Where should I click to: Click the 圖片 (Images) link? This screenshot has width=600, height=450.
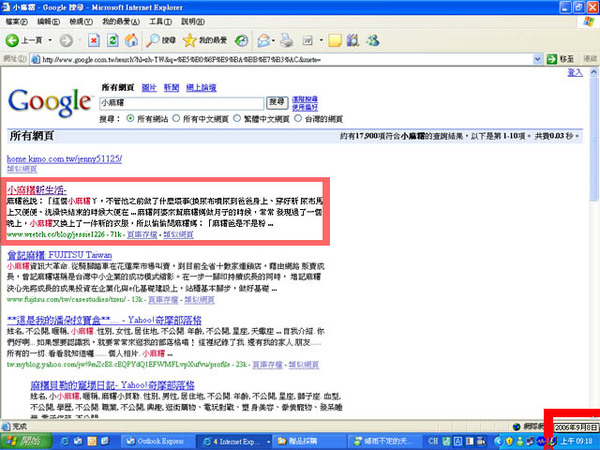pyautogui.click(x=149, y=88)
